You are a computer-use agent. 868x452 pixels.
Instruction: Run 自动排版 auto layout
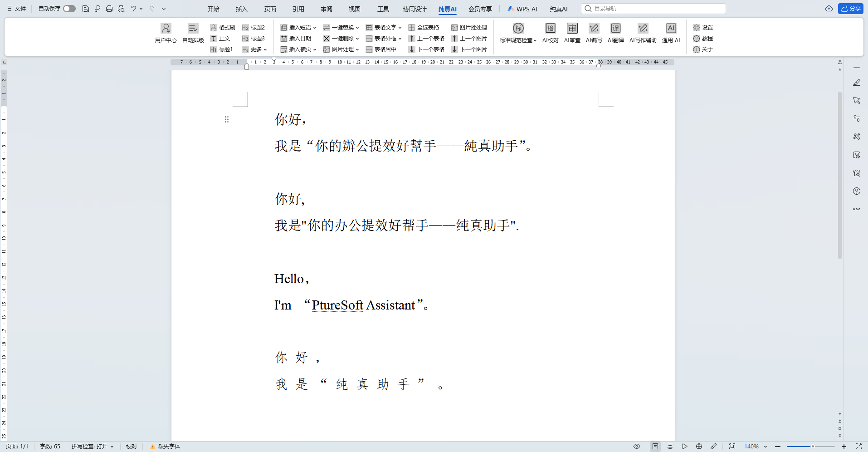click(193, 33)
